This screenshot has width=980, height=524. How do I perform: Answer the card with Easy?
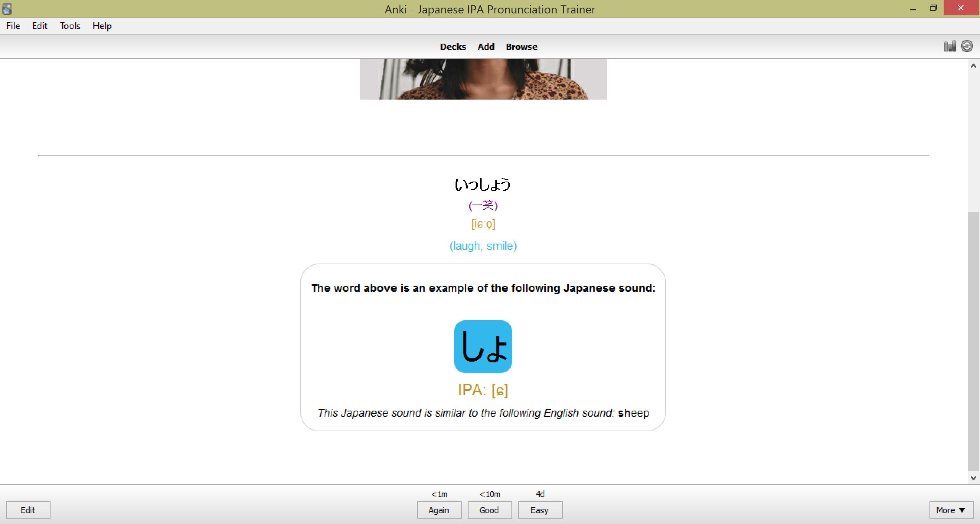(x=540, y=510)
